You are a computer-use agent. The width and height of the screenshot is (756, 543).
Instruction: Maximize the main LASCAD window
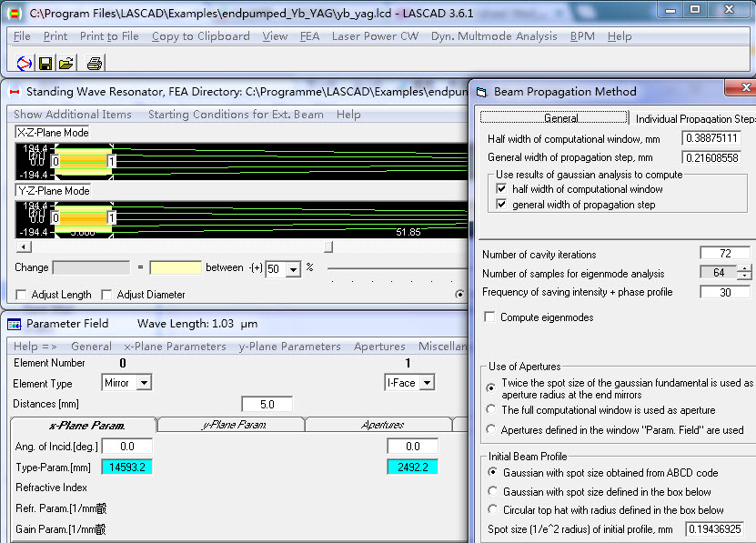pos(695,10)
